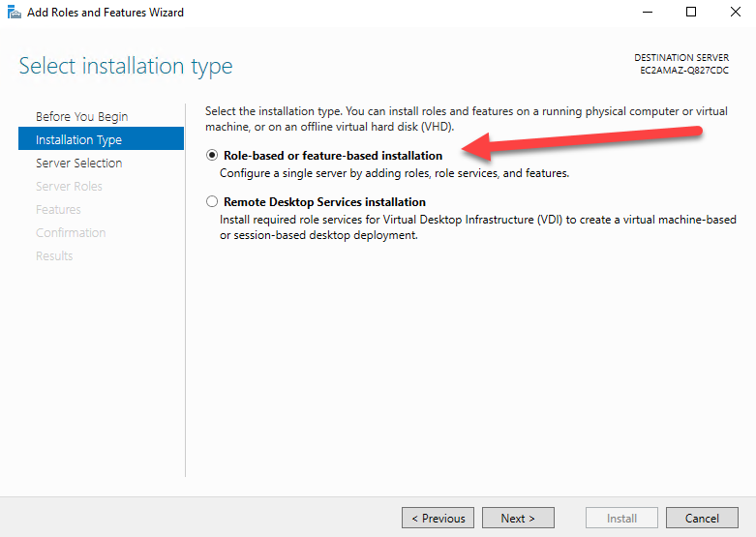Click the Features step in the sidebar
The width and height of the screenshot is (756, 537).
point(58,210)
